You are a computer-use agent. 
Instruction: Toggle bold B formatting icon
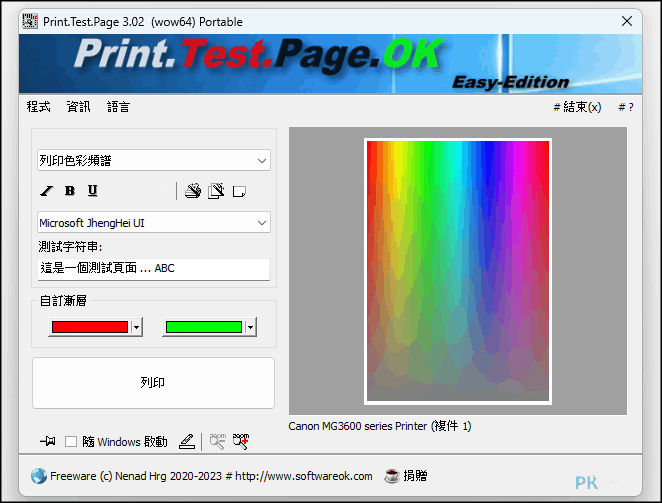(70, 191)
